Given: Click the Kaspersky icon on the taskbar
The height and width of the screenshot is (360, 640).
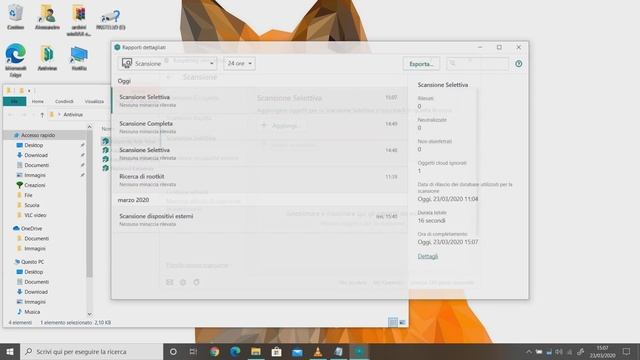Looking at the screenshot, I should pyautogui.click(x=359, y=351).
